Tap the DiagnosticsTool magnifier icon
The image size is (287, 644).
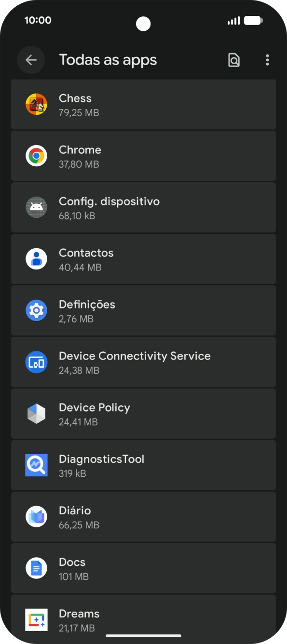click(x=36, y=466)
